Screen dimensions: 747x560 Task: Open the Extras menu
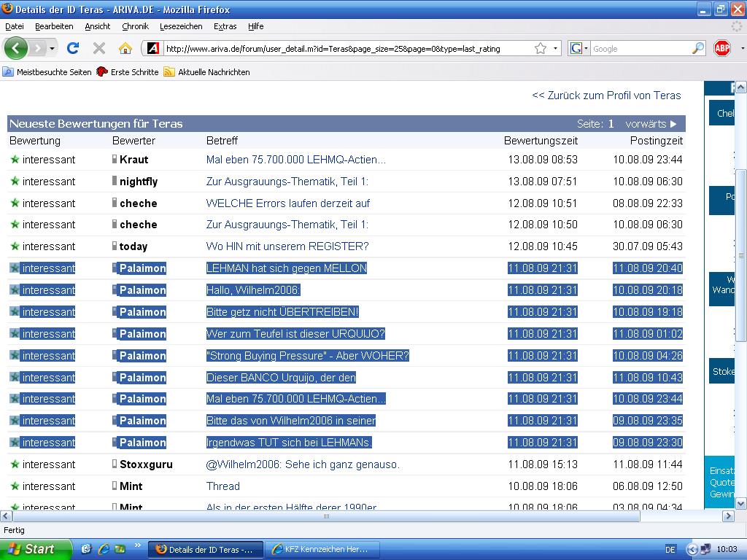click(x=225, y=26)
